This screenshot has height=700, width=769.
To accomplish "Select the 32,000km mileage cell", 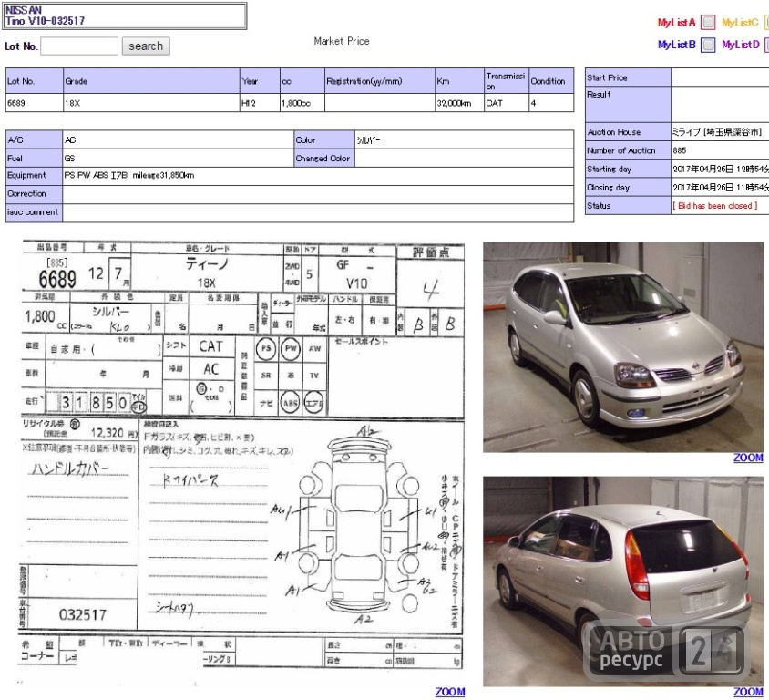I will click(x=459, y=103).
